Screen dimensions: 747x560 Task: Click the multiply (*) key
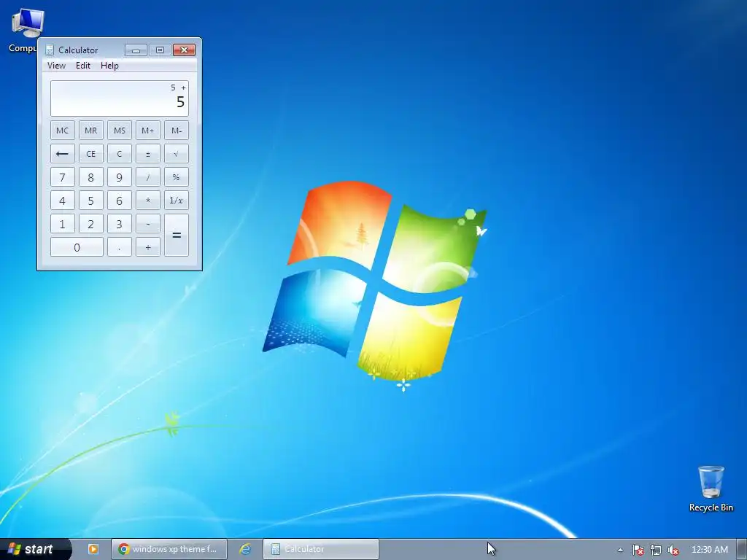[147, 201]
